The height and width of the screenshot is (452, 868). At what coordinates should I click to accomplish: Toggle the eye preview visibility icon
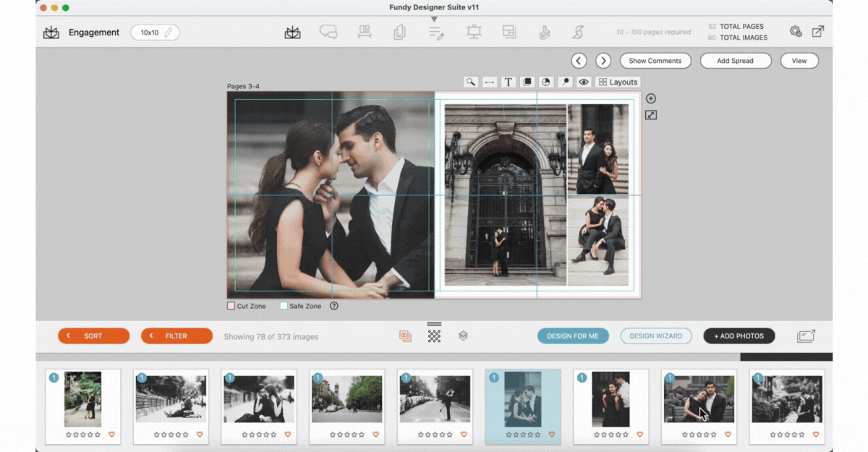point(584,82)
